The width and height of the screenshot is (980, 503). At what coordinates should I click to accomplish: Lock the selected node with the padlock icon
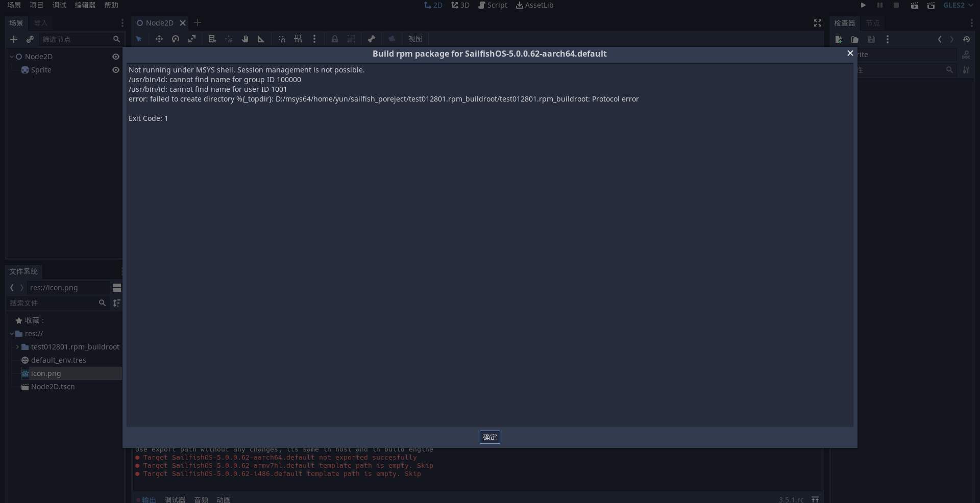click(x=335, y=39)
